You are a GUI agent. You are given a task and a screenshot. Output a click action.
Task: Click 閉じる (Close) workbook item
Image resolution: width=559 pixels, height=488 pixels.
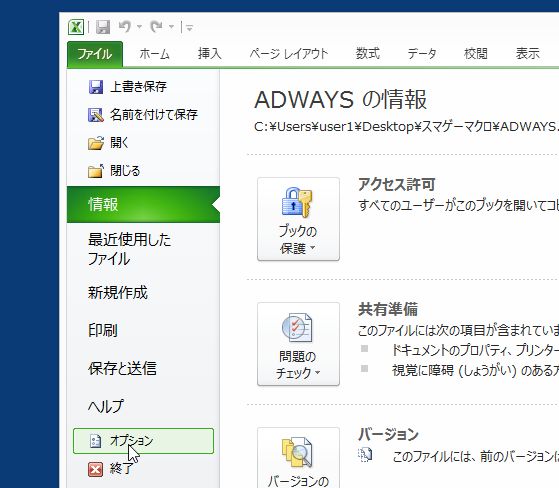[x=114, y=171]
